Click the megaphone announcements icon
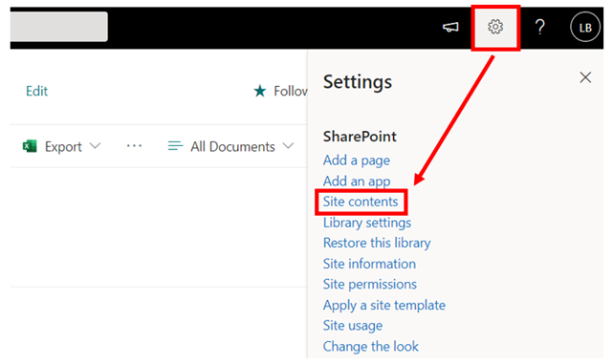613x364 pixels. pyautogui.click(x=450, y=27)
